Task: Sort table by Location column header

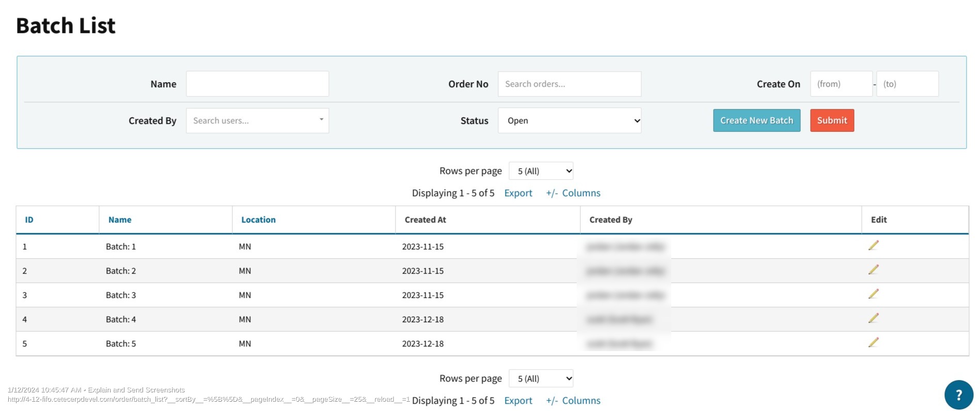Action: 258,219
